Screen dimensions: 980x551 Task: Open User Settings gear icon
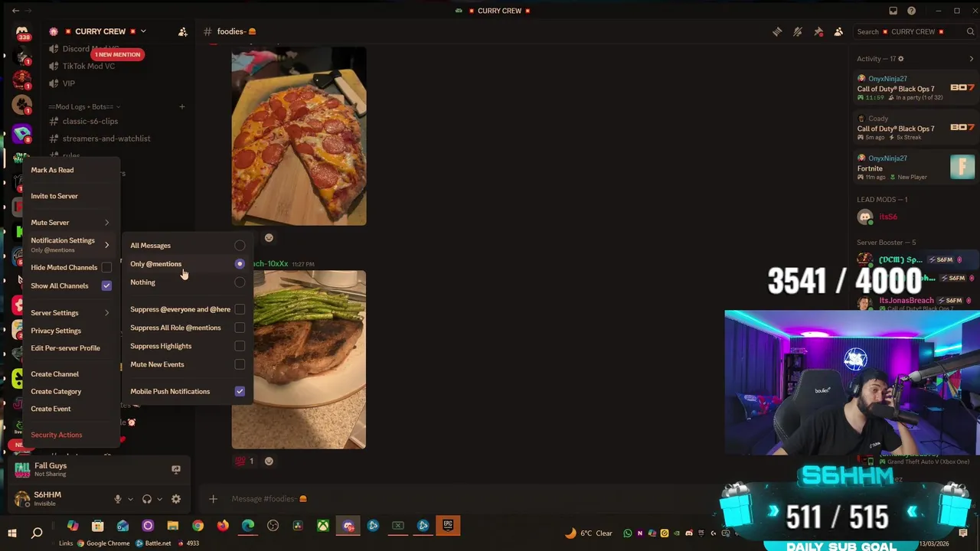(176, 499)
